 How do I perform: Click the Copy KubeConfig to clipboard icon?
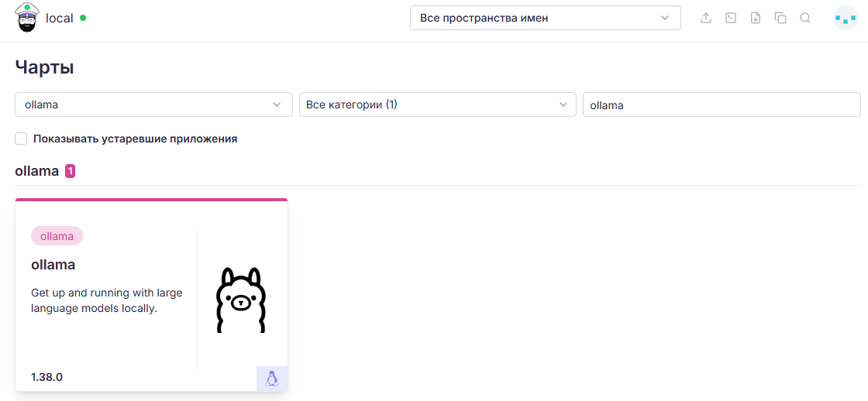click(x=780, y=19)
